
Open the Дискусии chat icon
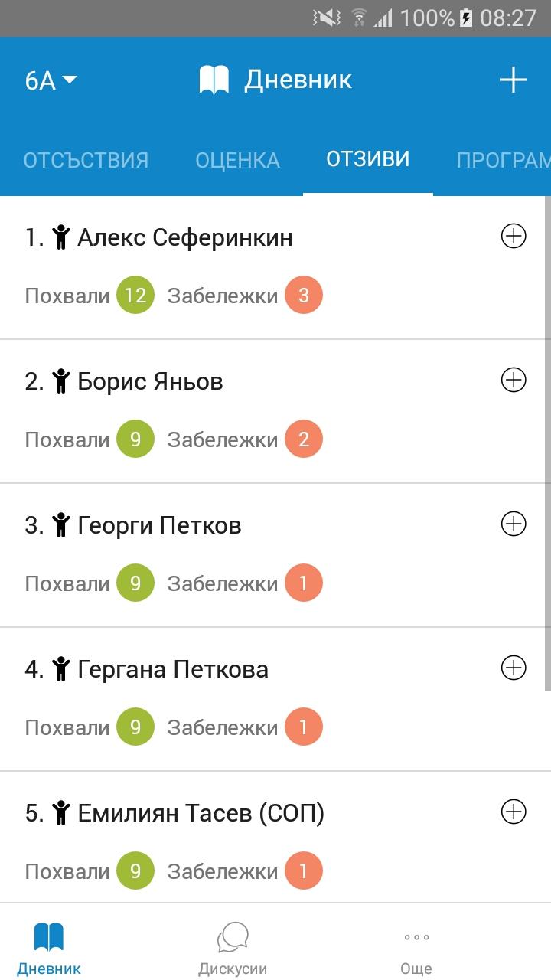click(233, 937)
